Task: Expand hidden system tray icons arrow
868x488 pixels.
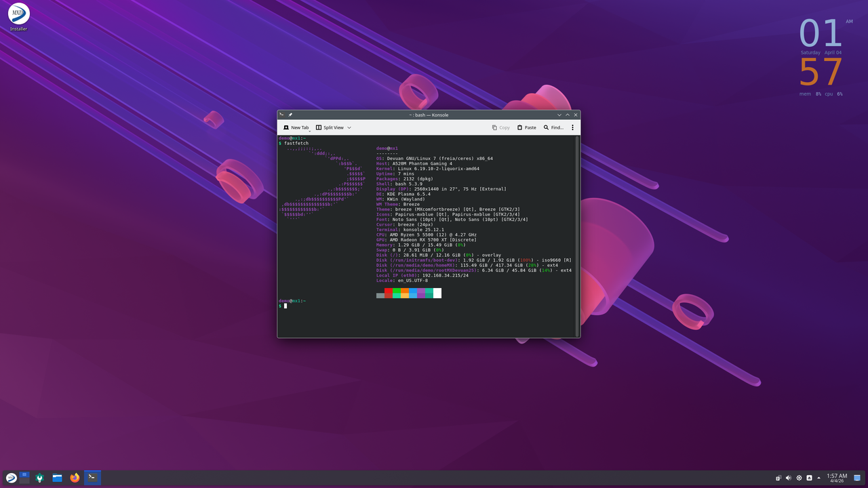Action: coord(818,477)
